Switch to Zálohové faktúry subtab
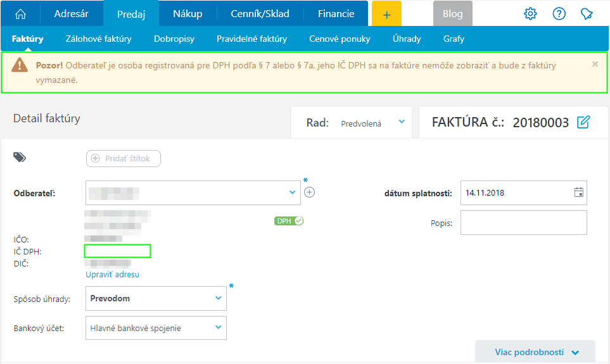This screenshot has width=610, height=364. point(99,39)
